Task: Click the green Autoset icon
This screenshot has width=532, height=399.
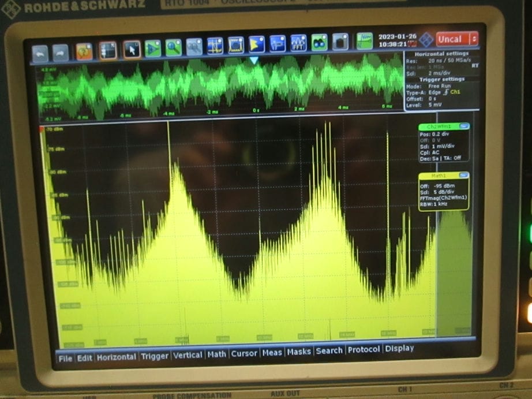Action: click(153, 49)
